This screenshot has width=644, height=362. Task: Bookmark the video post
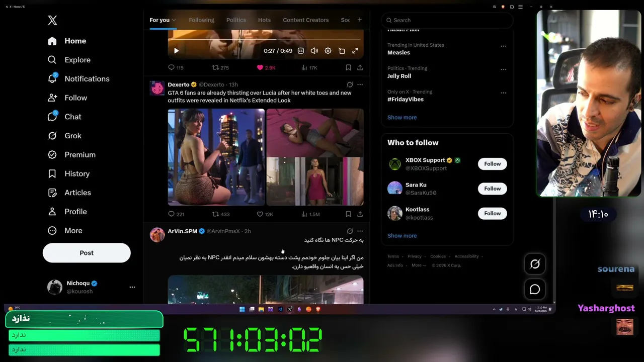pos(348,67)
